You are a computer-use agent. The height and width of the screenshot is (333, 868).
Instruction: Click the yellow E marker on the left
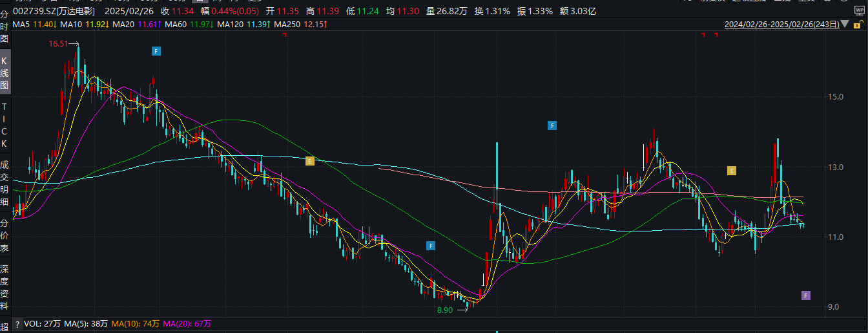[x=309, y=161]
